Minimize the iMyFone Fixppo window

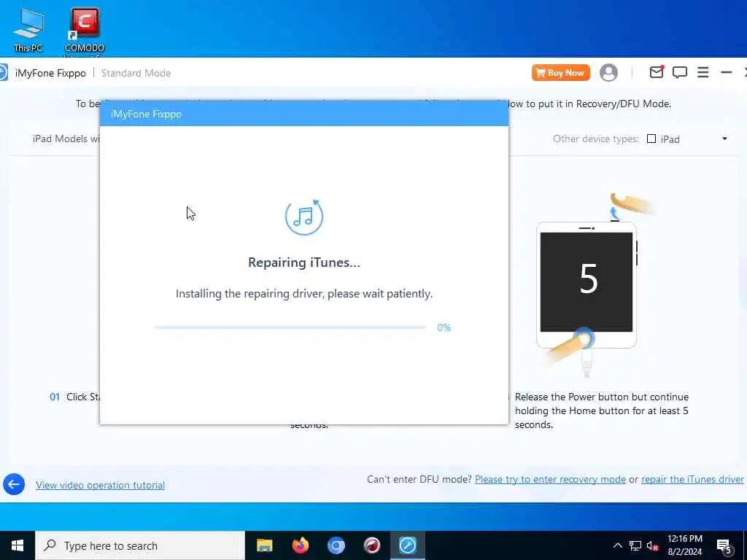click(x=726, y=72)
